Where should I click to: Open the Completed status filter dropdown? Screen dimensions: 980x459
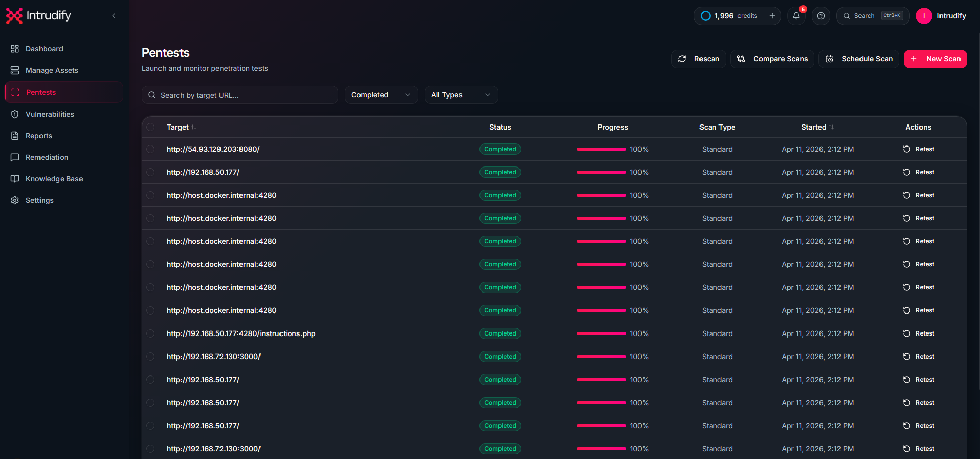[x=382, y=95]
